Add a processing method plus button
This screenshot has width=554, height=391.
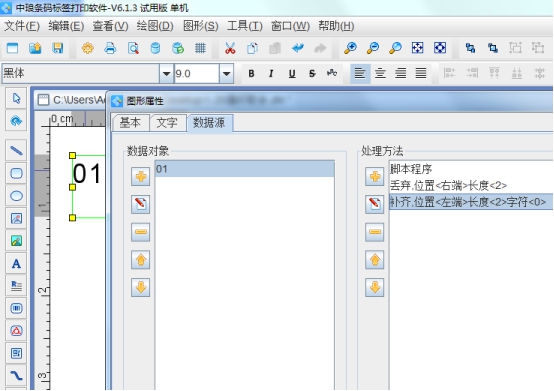click(x=375, y=176)
